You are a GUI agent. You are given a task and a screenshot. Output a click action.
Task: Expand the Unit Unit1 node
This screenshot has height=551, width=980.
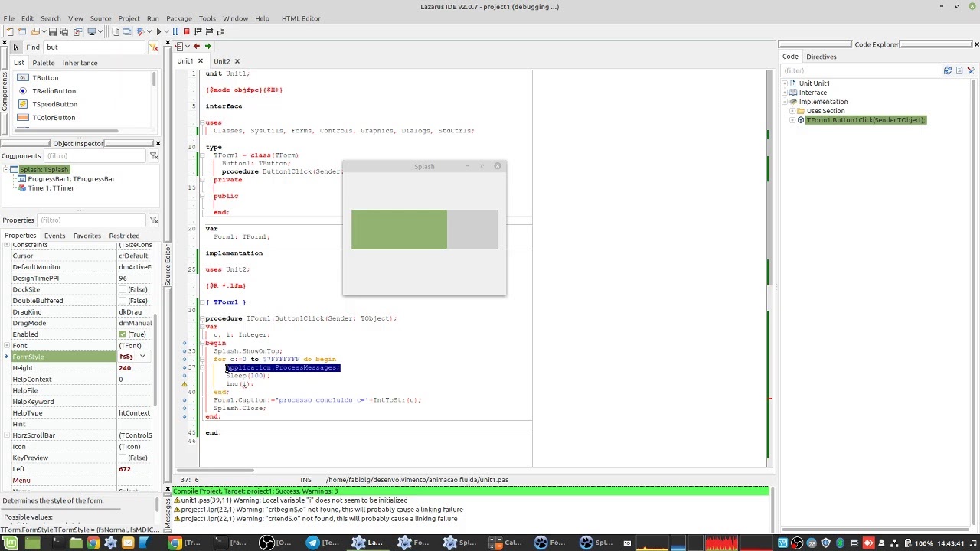[784, 83]
